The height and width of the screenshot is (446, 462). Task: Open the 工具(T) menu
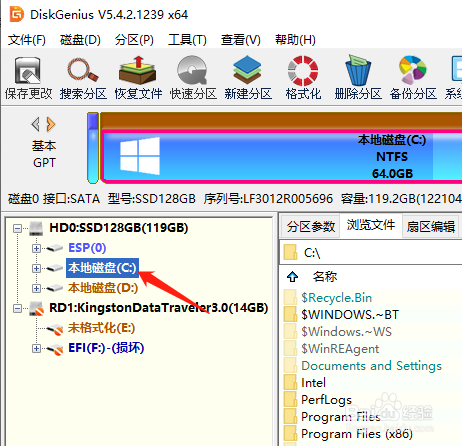pos(187,40)
